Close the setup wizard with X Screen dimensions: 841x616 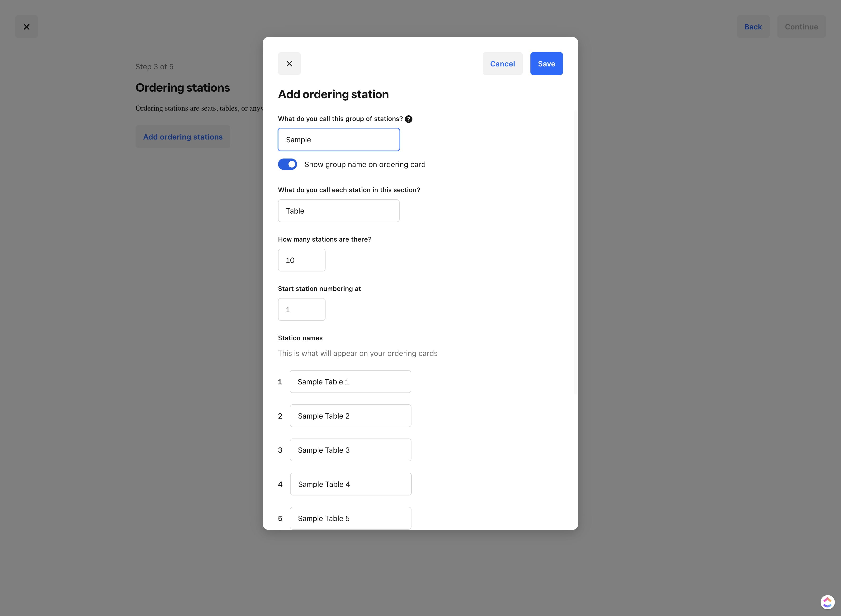coord(27,27)
